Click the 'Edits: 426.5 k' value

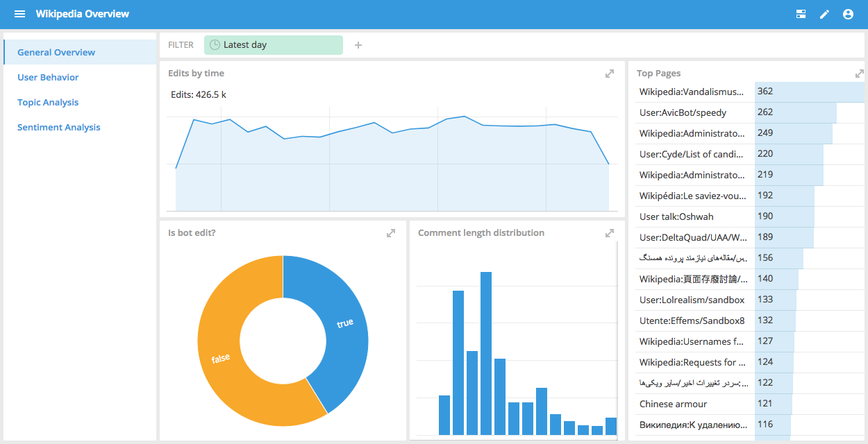199,94
